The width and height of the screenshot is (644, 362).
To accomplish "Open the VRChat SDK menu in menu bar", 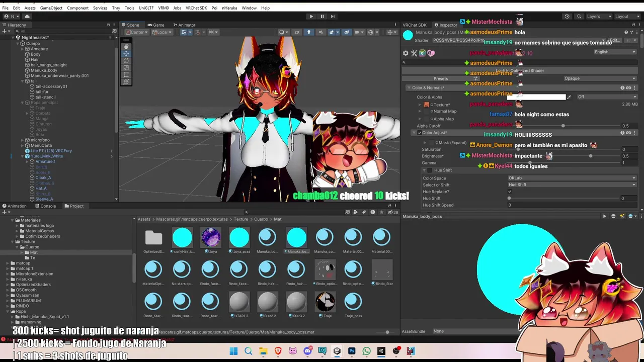I will [196, 8].
